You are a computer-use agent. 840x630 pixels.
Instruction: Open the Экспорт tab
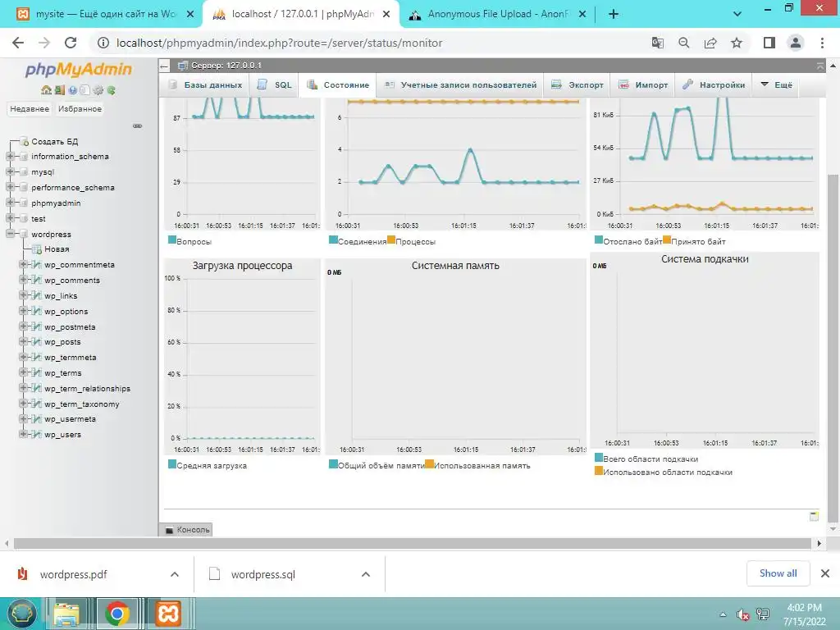(x=577, y=85)
